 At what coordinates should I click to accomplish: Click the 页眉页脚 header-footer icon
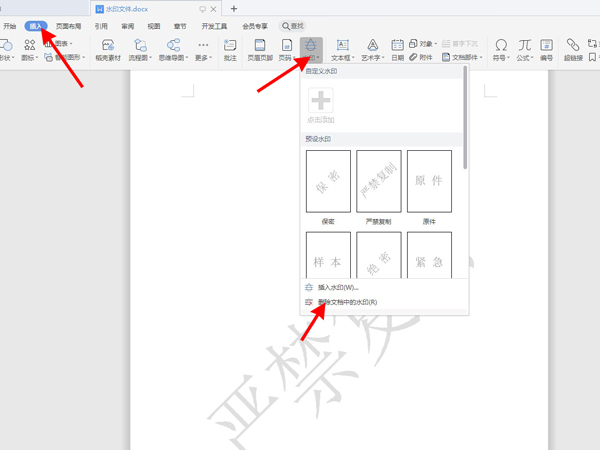[260, 50]
